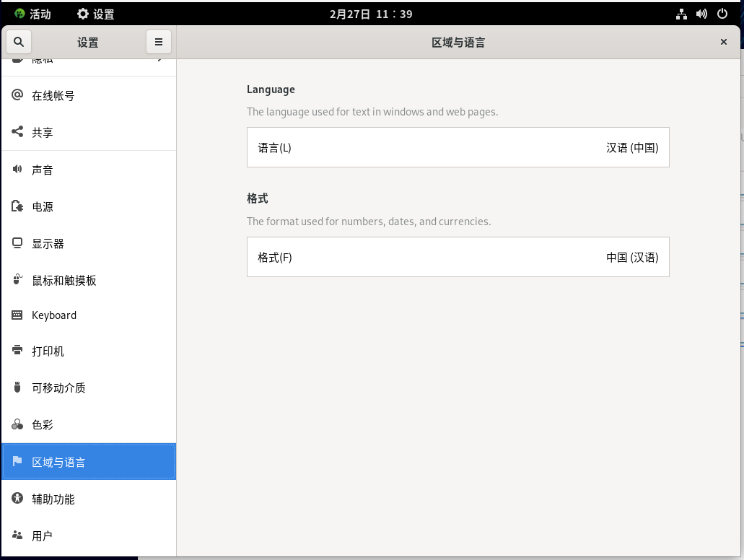
Task: Open the Language (语言) selection row
Action: pos(458,147)
